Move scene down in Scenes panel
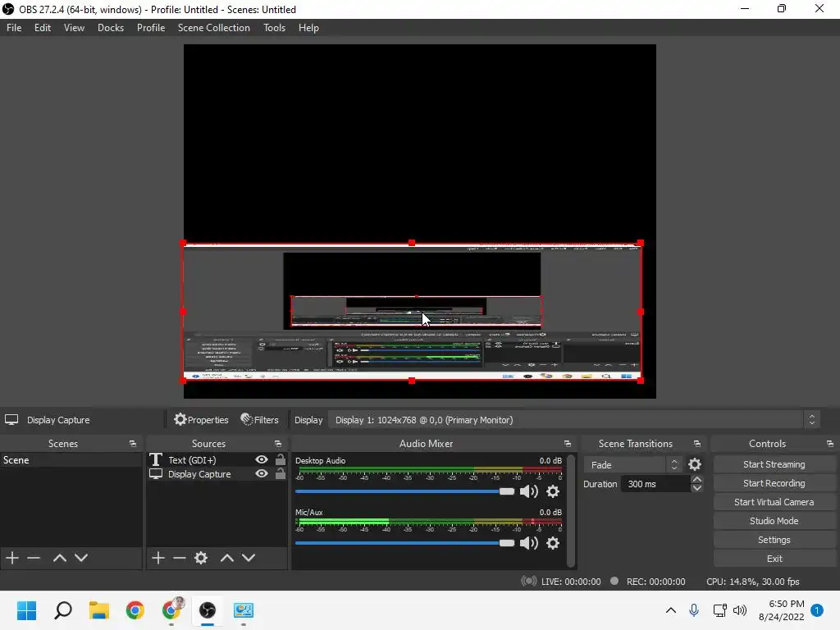The image size is (840, 630). coord(81,558)
